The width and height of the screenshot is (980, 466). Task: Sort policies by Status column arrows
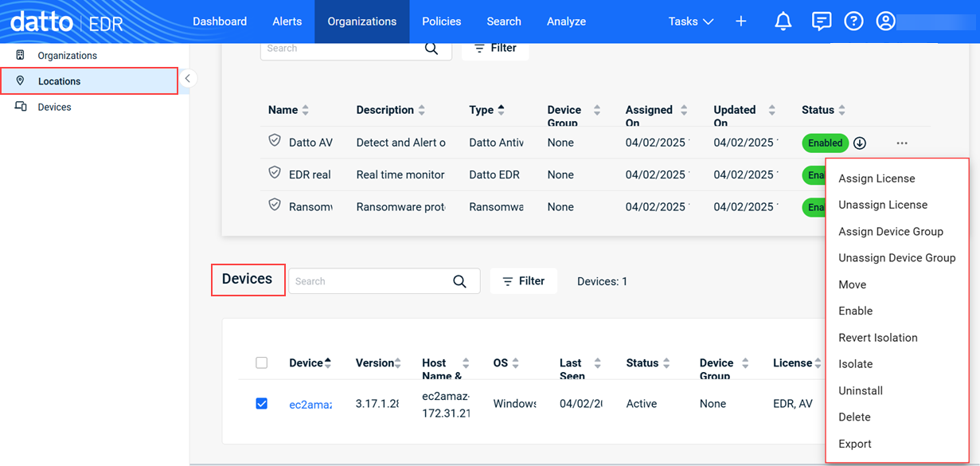(842, 110)
